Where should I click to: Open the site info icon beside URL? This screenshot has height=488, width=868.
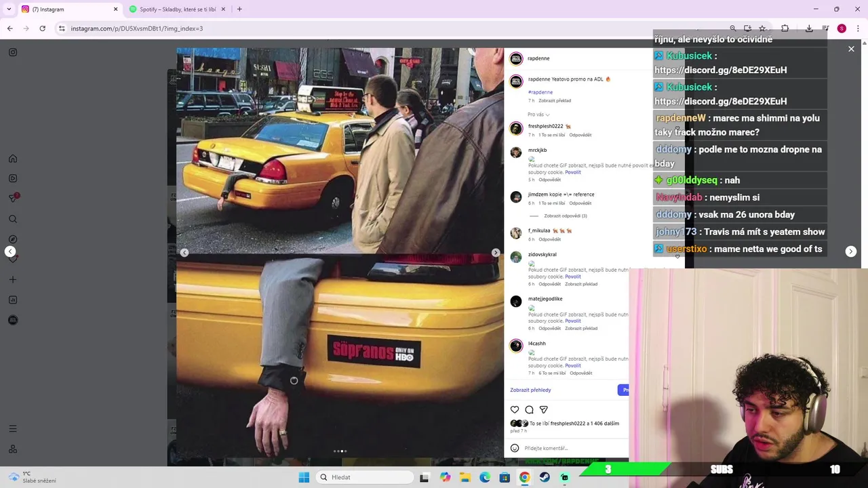tap(62, 28)
